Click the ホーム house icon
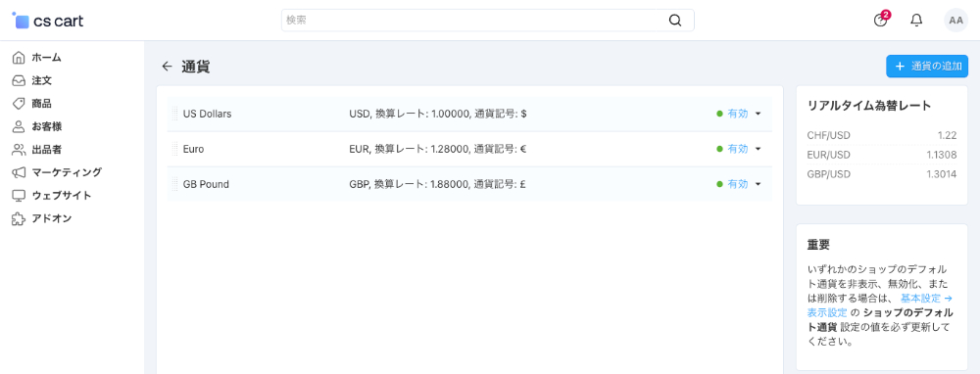Image resolution: width=980 pixels, height=374 pixels. point(19,58)
